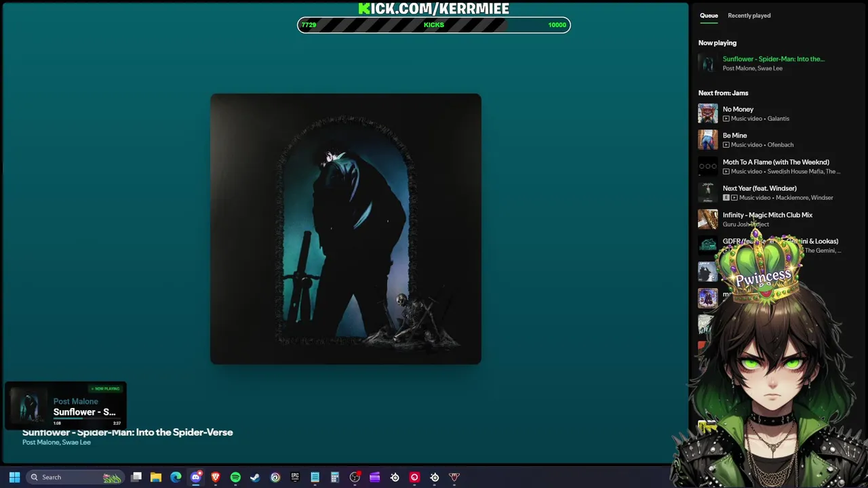
Task: Open Notepad from the taskbar
Action: point(315,477)
